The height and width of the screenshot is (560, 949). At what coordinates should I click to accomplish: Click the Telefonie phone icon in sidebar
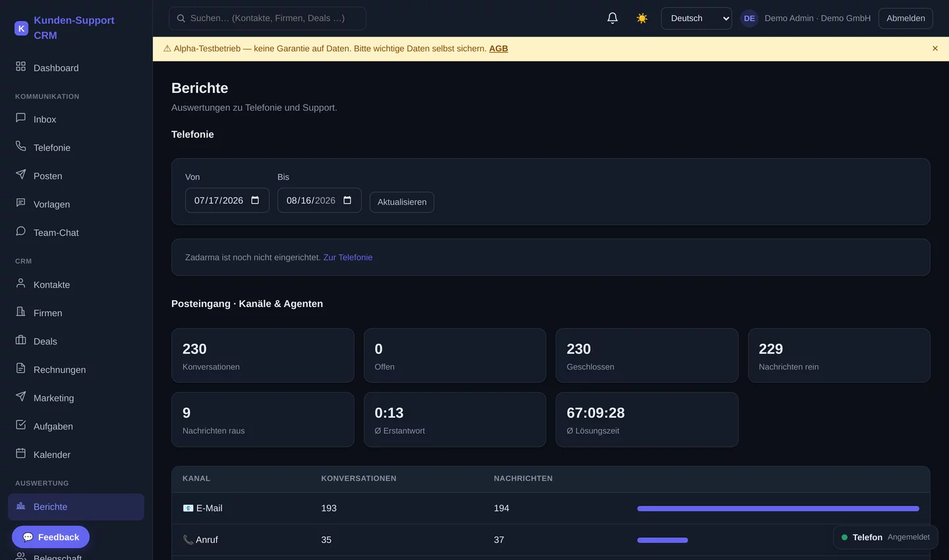coord(21,146)
